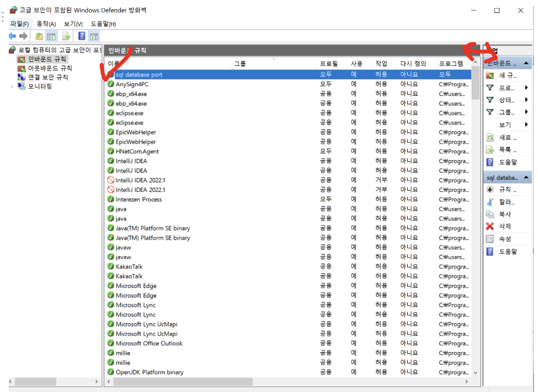The height and width of the screenshot is (392, 538).
Task: Open the 프로... profile filter action
Action: point(506,88)
